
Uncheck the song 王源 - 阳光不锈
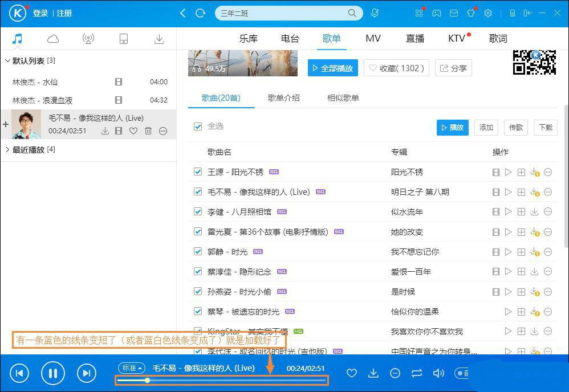click(198, 171)
